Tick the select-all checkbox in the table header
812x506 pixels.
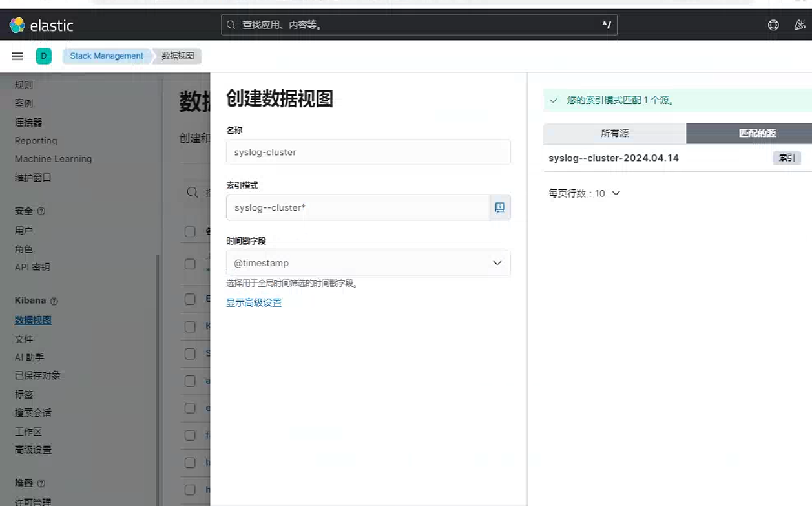(190, 231)
